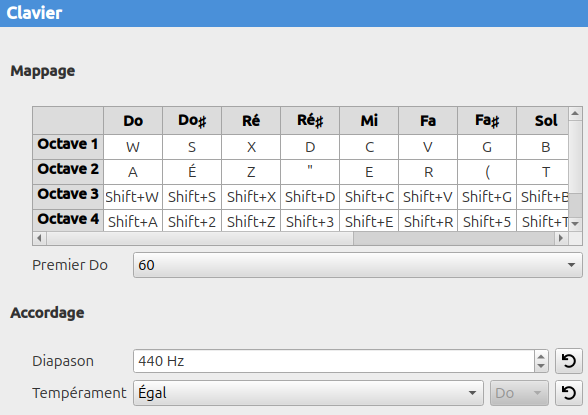
Task: Open the disabled Do key dropdown
Action: 519,393
